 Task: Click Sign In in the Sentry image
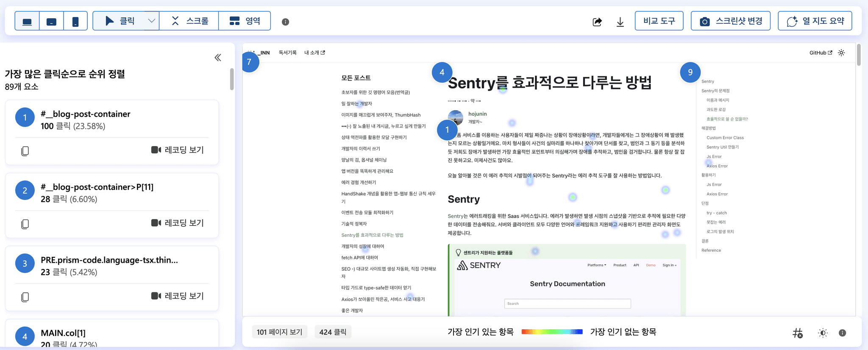670,265
